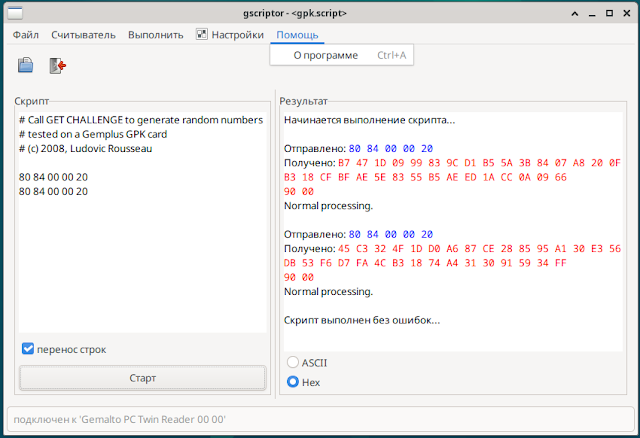
Task: Click the (c) 2008, Ludovic Rousseau line
Action: coord(85,149)
